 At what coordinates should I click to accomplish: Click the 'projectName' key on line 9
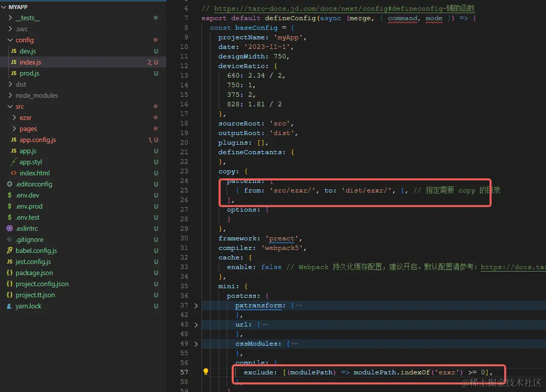[241, 37]
